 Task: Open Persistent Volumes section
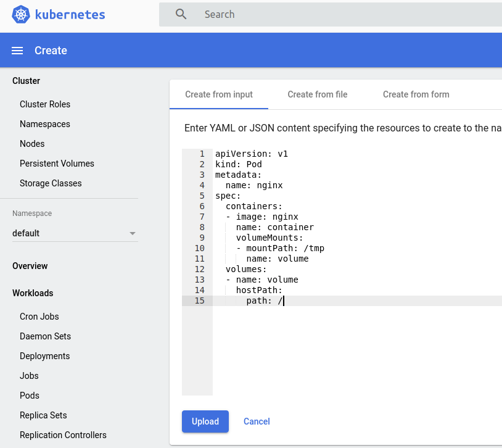coord(57,164)
